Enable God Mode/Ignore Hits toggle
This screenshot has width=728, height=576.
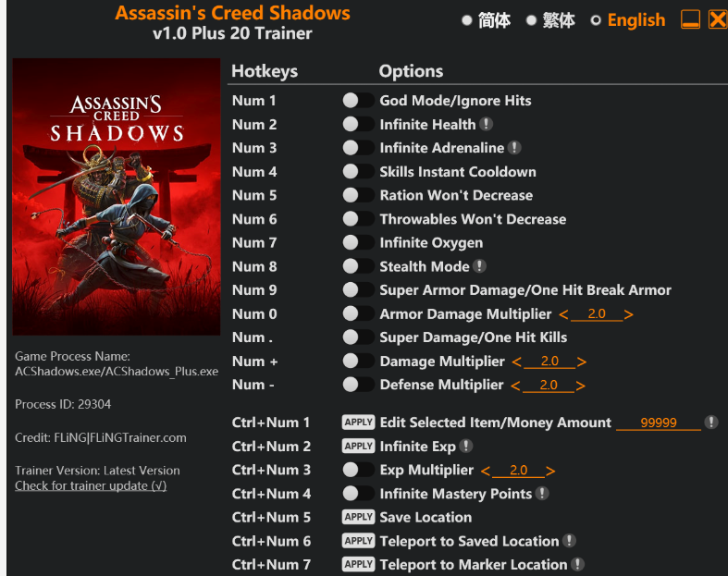click(358, 100)
